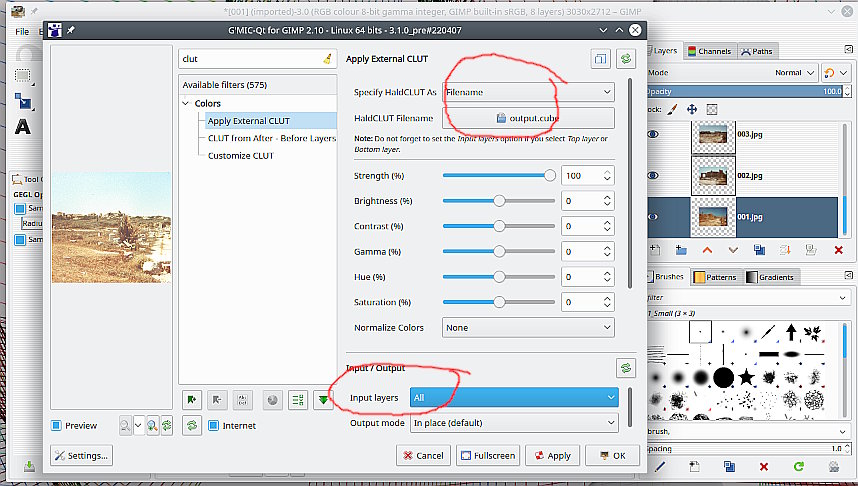The height and width of the screenshot is (486, 858).
Task: Select the GIMP Text tool in toolbox
Action: [x=22, y=127]
